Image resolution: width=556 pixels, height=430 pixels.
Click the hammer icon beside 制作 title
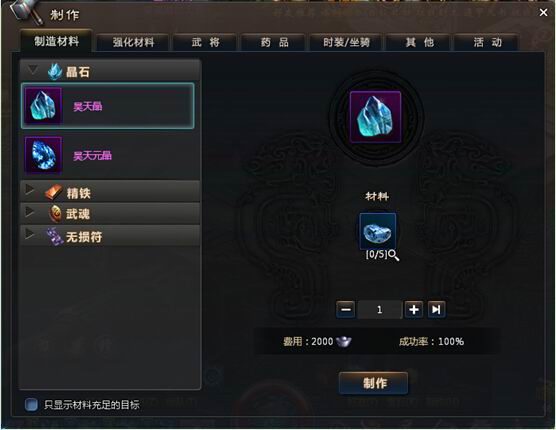(27, 12)
